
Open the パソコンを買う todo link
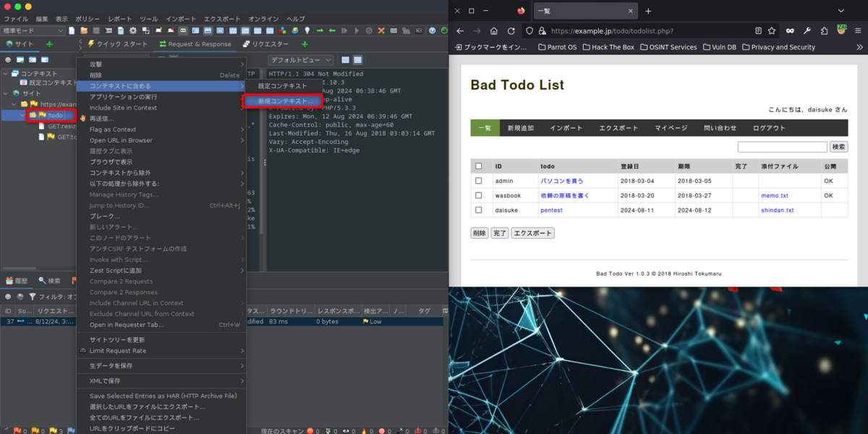click(562, 181)
